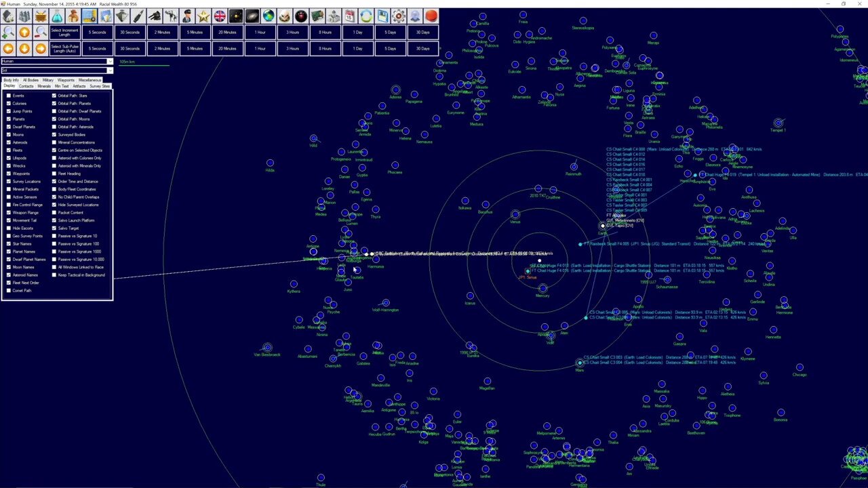
Task: Click the 5 Seconds increment length button
Action: pos(97,32)
